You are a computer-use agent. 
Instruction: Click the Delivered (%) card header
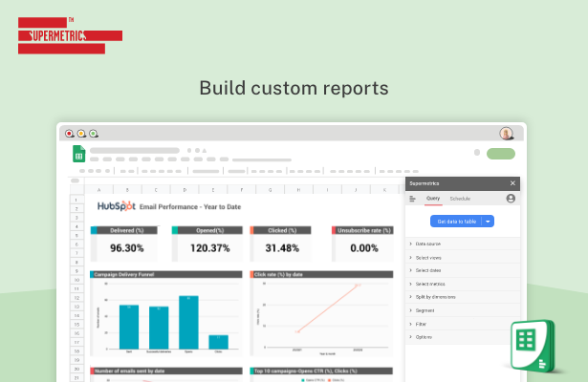click(x=124, y=230)
